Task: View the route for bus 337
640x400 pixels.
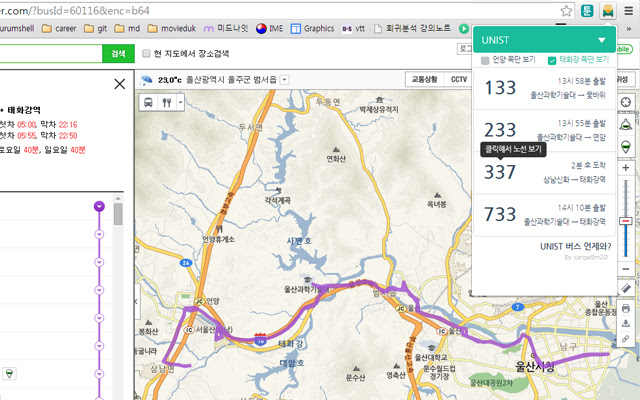Action: tap(500, 172)
